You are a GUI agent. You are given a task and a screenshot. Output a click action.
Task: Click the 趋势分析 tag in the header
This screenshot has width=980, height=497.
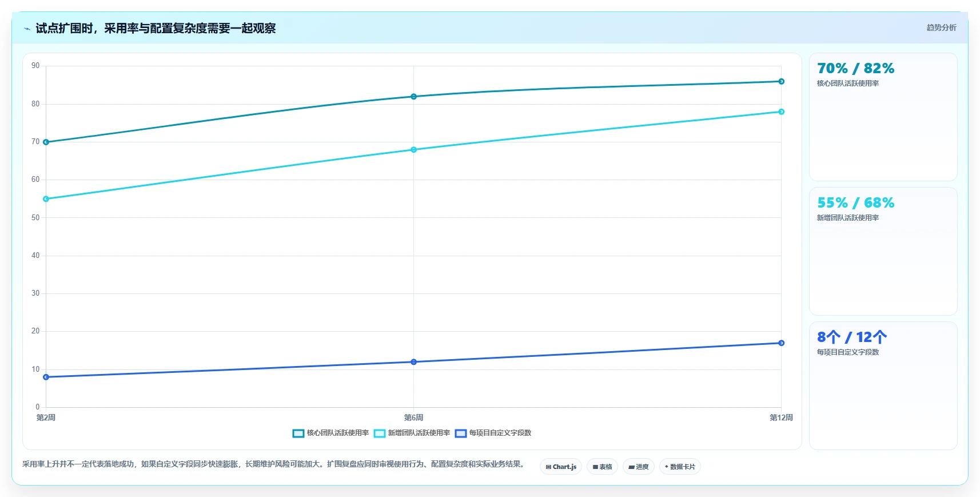click(x=941, y=27)
